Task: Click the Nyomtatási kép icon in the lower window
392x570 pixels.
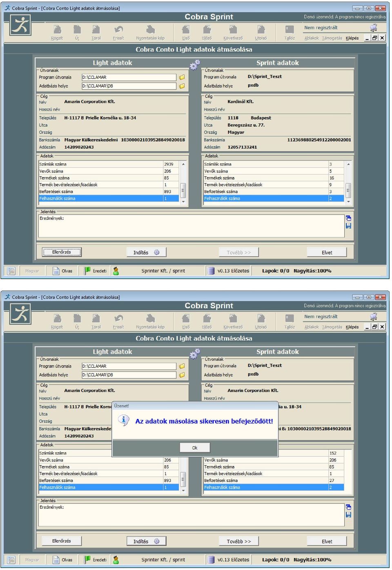Action: click(150, 319)
